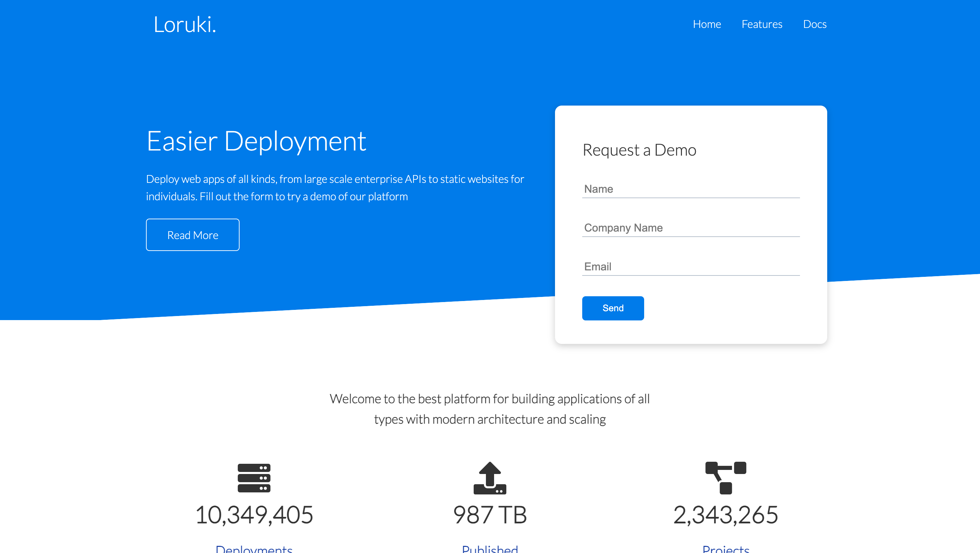The height and width of the screenshot is (553, 980).
Task: Click the upload Published icon
Action: [490, 478]
